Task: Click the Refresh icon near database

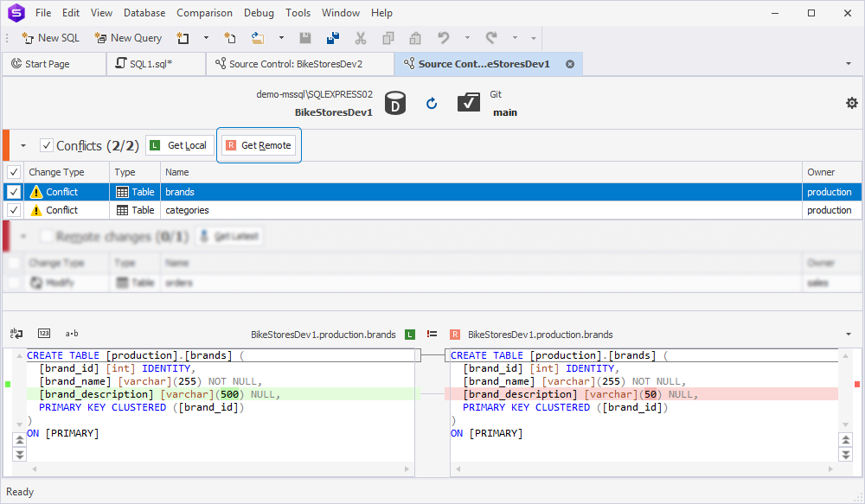Action: 432,103
